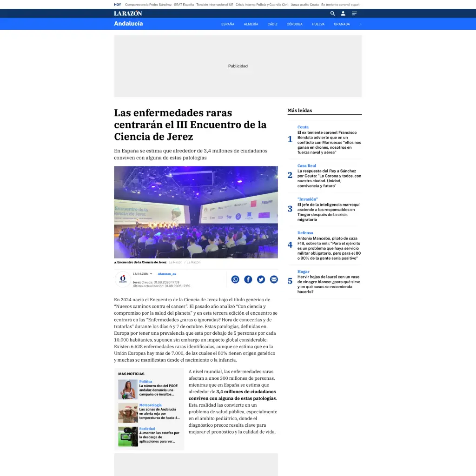The image size is (476, 476).
Task: Open Crisis interna Policía y Guardia Civil topic
Action: (262, 5)
